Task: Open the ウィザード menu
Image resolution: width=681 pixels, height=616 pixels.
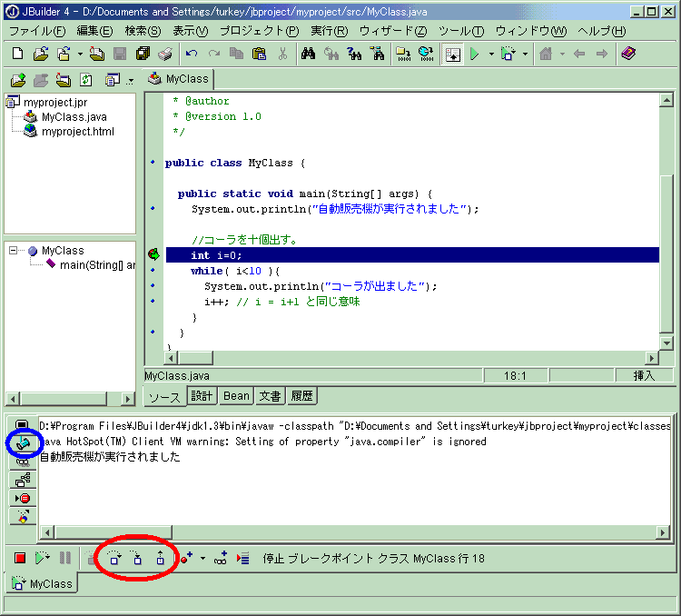Action: (392, 30)
